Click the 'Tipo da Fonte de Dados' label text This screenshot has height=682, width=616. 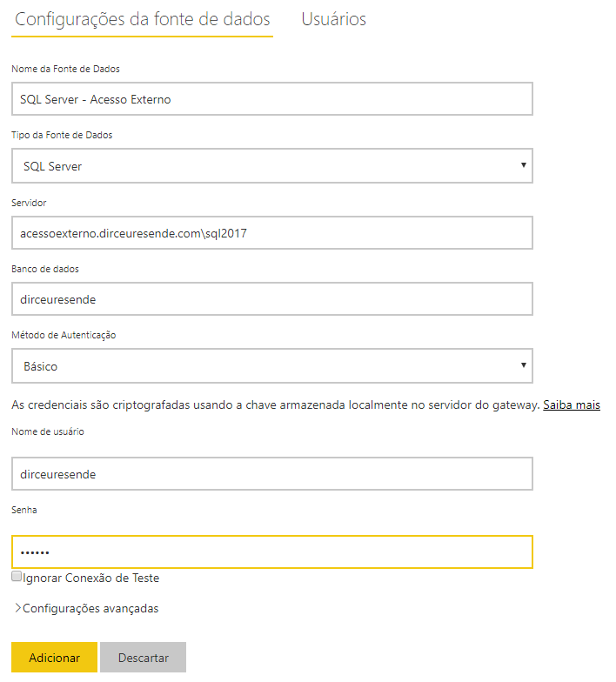[62, 135]
